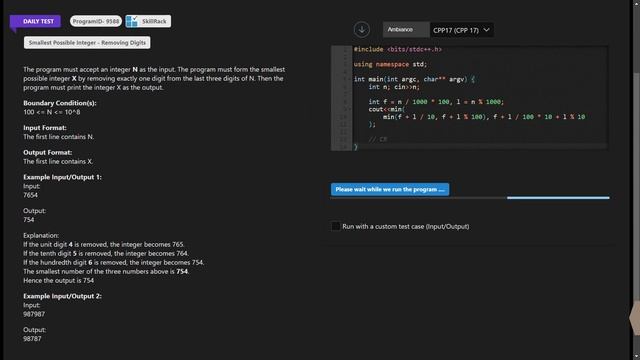Click the code editor line number gutter

[x=341, y=98]
